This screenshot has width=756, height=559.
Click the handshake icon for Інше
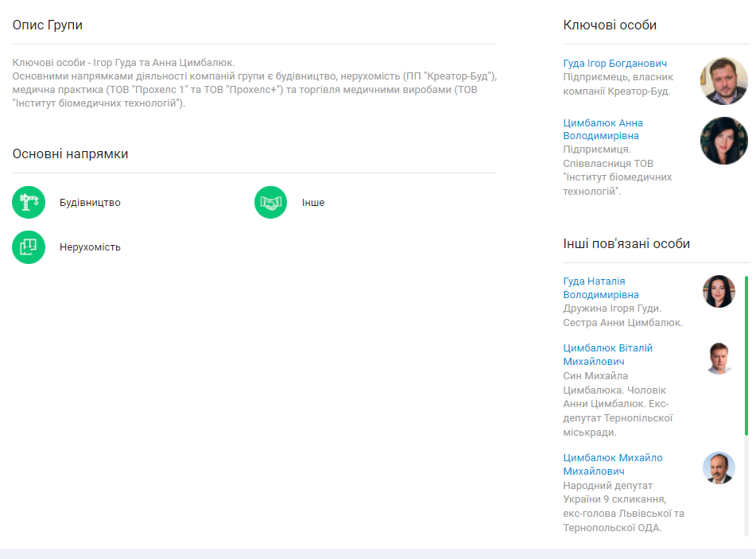pos(270,202)
